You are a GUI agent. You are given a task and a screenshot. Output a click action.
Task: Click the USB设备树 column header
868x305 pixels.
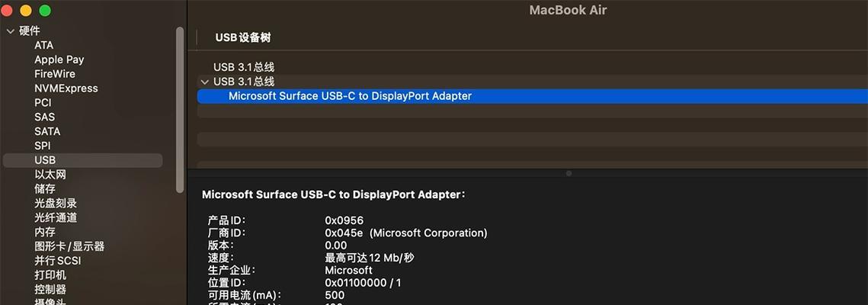(243, 37)
